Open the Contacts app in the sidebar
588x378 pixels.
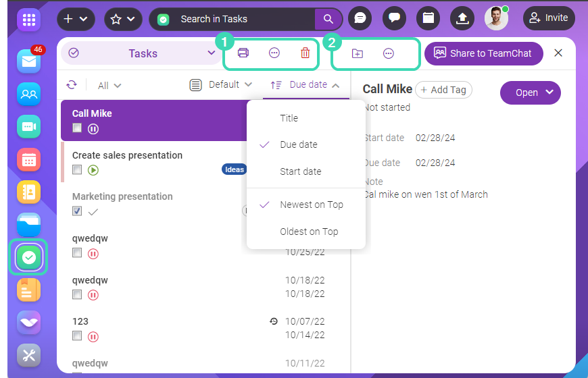[28, 192]
